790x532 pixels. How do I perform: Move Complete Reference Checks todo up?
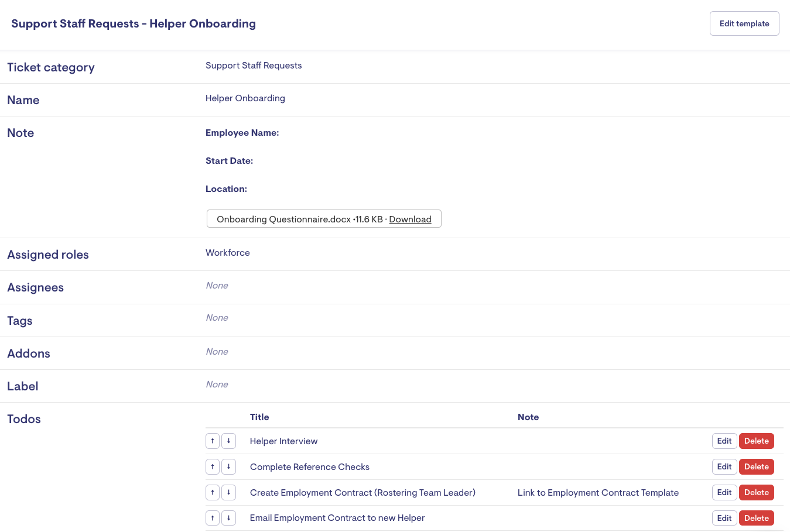tap(213, 466)
